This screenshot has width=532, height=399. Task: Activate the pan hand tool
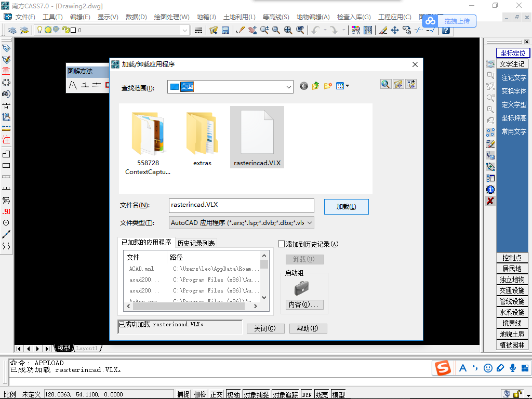pos(252,30)
